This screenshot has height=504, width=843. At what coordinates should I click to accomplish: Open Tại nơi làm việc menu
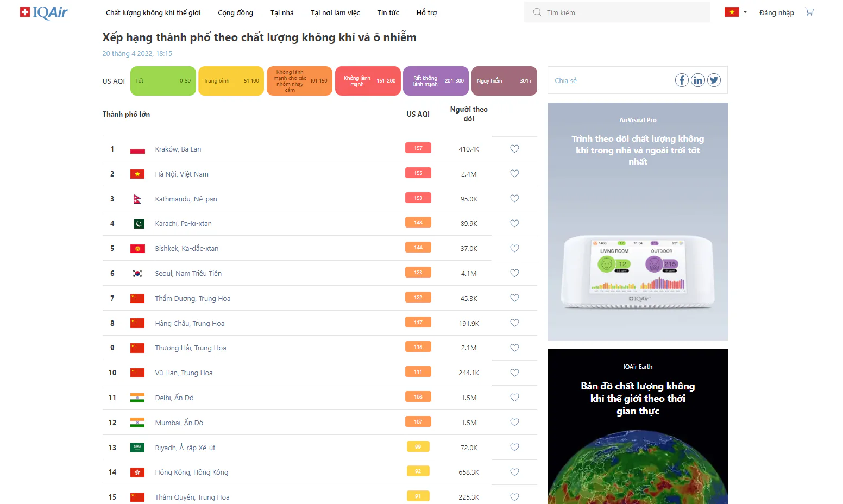(x=335, y=12)
